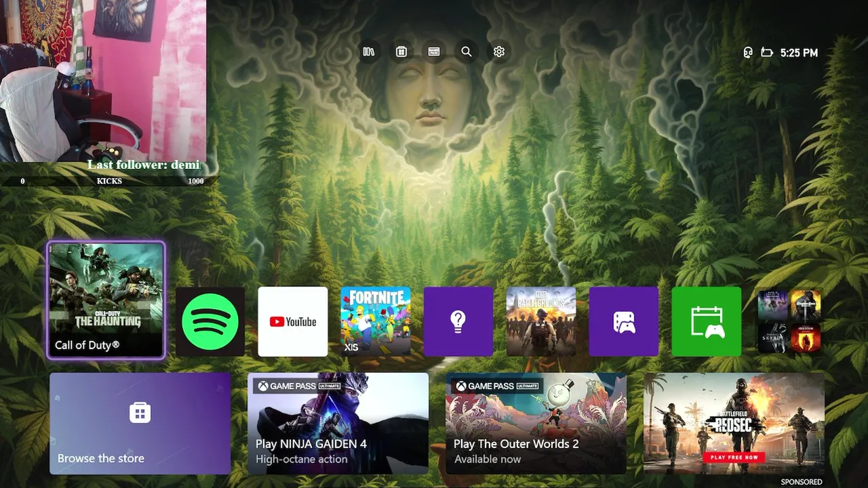
Task: Open the Microsoft Store icon in top bar
Action: click(401, 52)
